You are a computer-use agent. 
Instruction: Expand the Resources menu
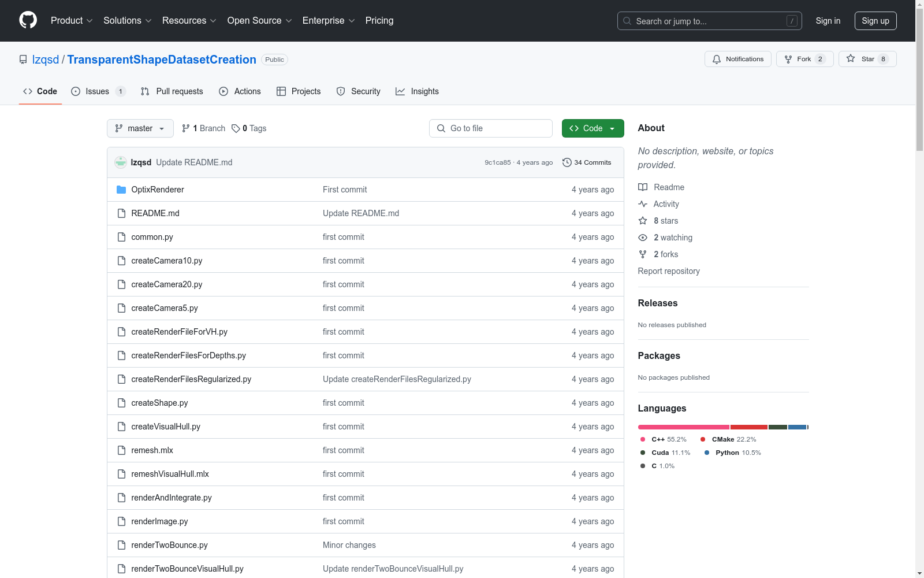coord(189,20)
